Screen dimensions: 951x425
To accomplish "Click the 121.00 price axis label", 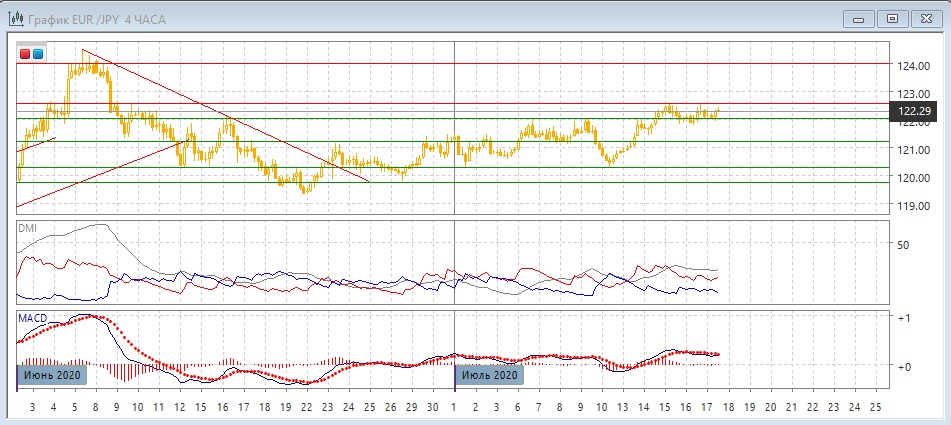I will pyautogui.click(x=914, y=150).
